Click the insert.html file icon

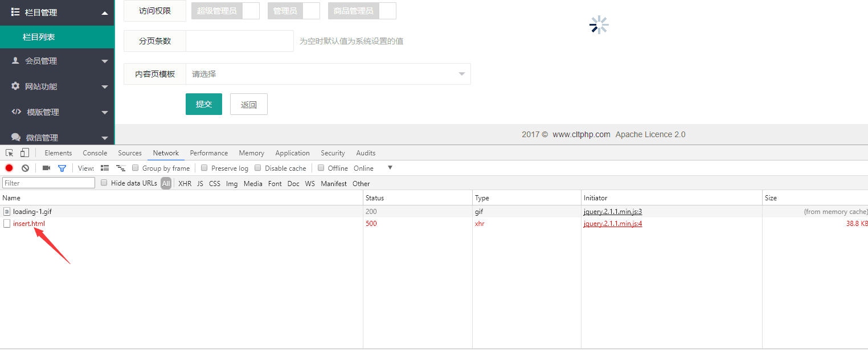point(7,224)
